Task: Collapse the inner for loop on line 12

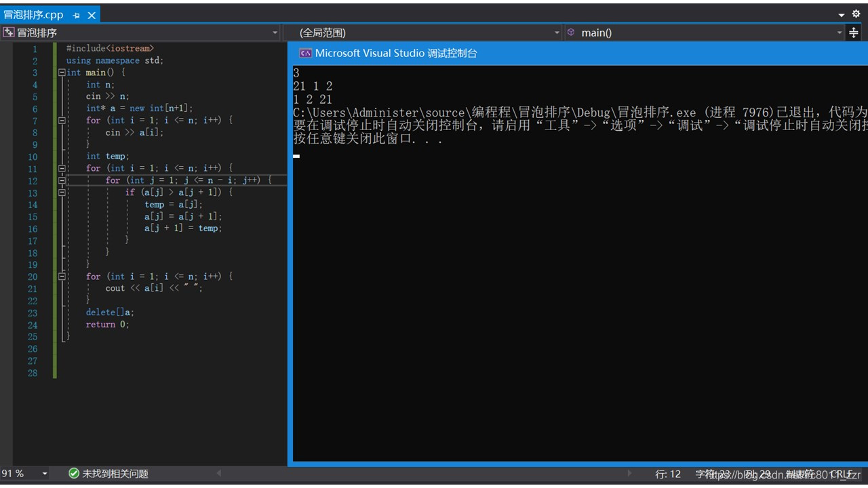Action: tap(62, 180)
